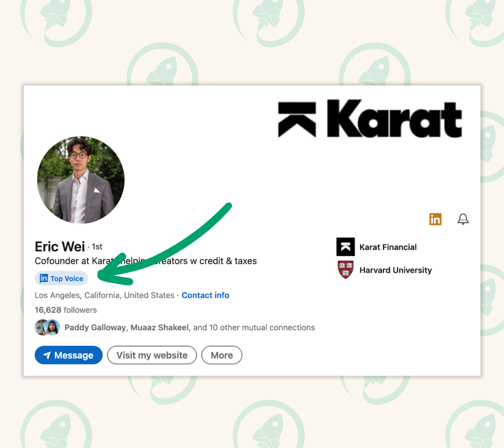The height and width of the screenshot is (448, 504).
Task: Click the Harvard University crest icon
Action: point(345,270)
